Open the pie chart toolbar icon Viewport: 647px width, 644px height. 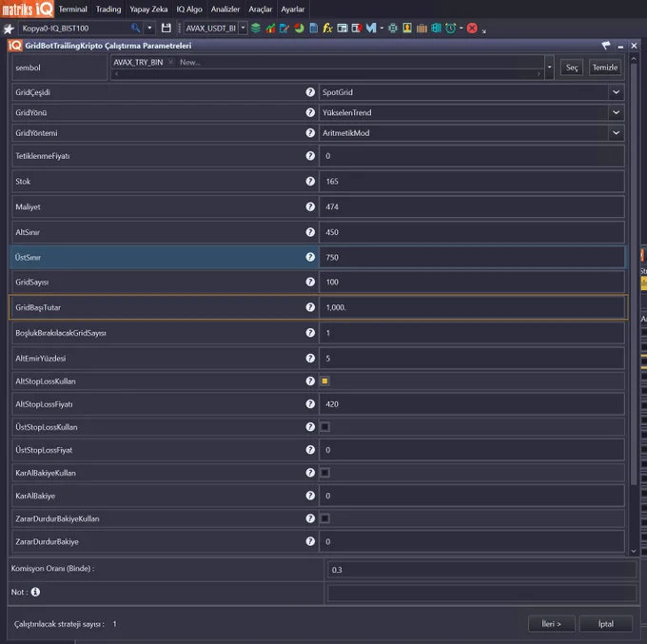coord(299,28)
